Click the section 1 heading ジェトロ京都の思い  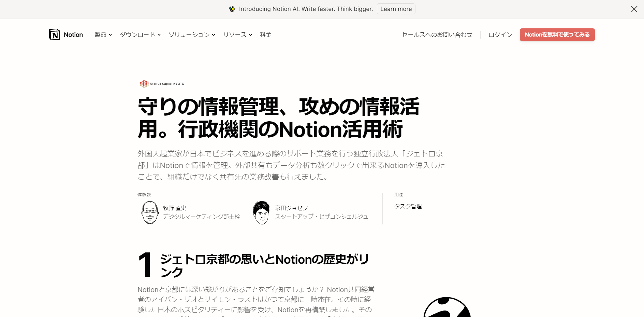265,265
